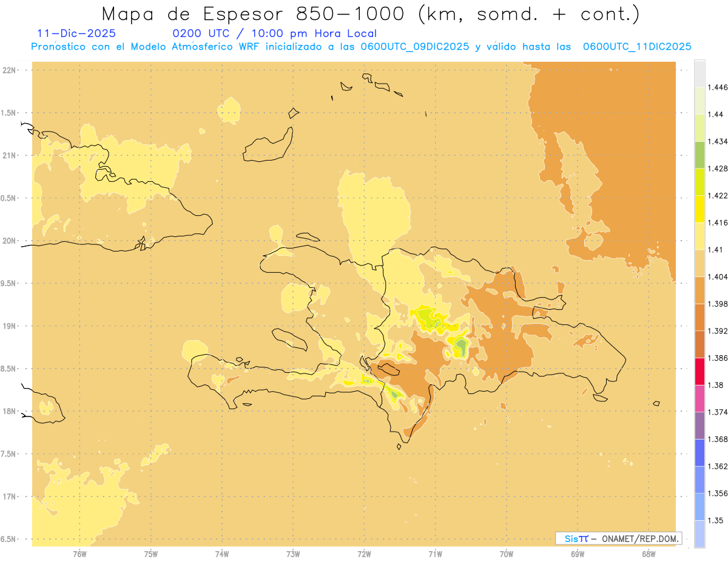The width and height of the screenshot is (728, 562).
Task: Click the axis label '8.5N'
Action: coord(9,369)
